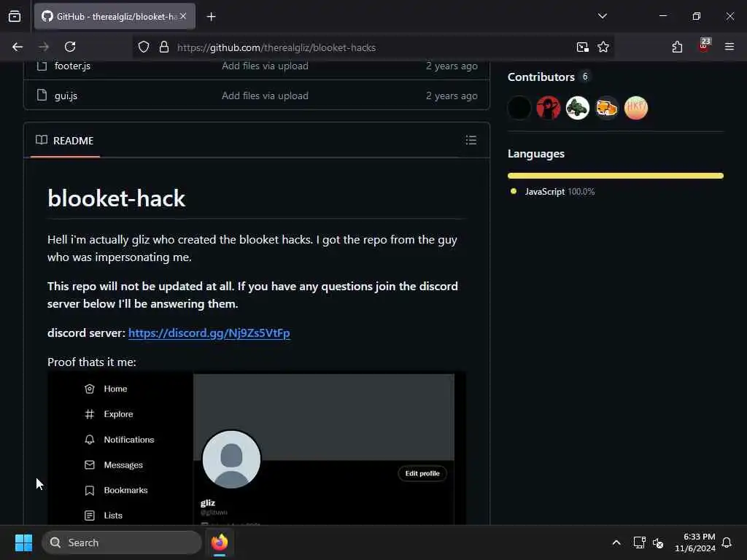Open the network status tray icon
The height and width of the screenshot is (560, 747).
[639, 542]
